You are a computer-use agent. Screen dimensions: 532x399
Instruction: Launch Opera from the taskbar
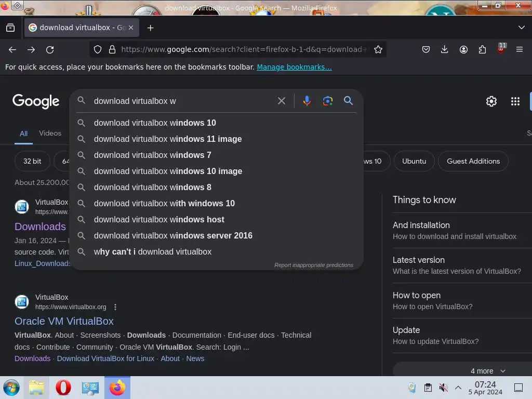click(x=63, y=388)
